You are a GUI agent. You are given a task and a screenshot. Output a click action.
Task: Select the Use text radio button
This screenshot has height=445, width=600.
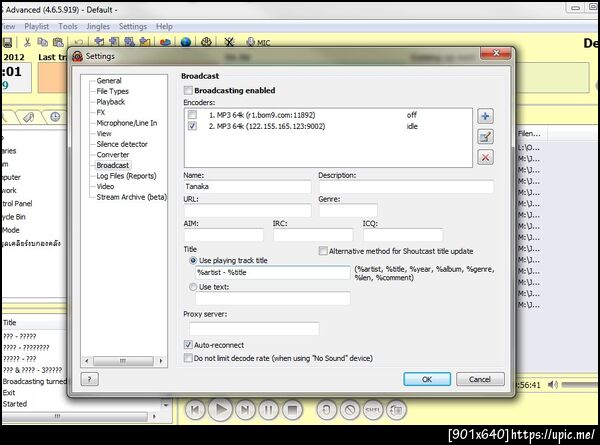click(193, 287)
